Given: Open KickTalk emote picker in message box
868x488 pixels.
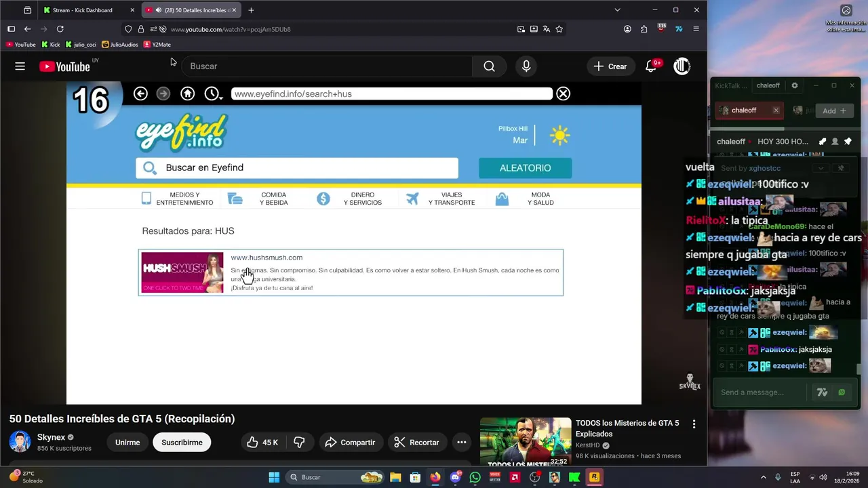Looking at the screenshot, I should click(x=842, y=392).
